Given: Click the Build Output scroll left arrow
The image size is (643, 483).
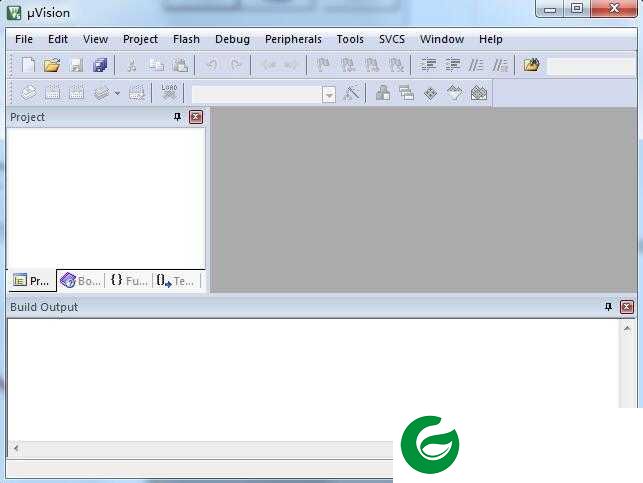Looking at the screenshot, I should [16, 448].
